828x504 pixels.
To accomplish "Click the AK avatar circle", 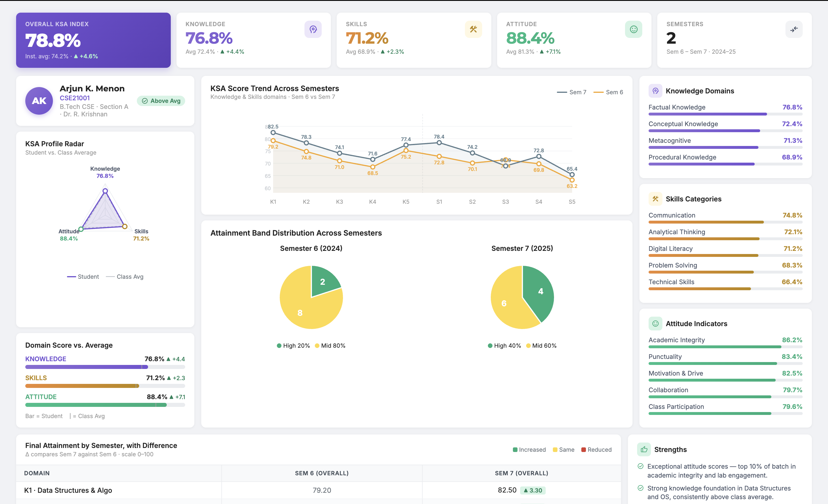I will click(39, 101).
